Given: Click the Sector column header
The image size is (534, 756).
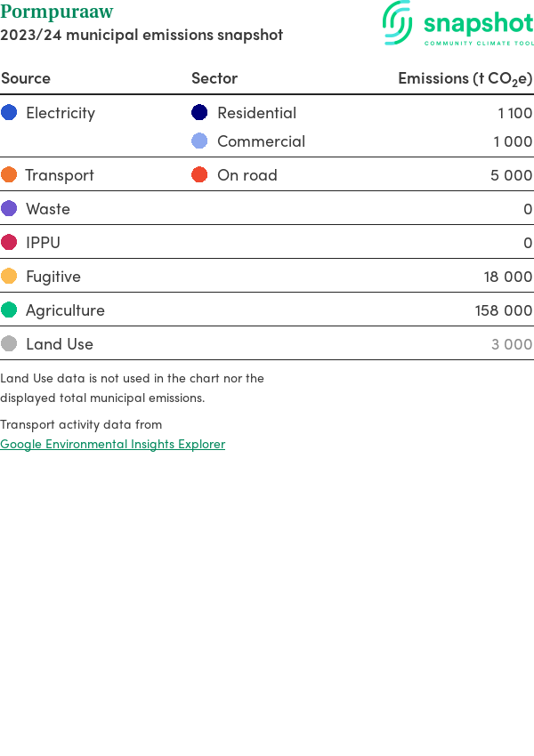Looking at the screenshot, I should pyautogui.click(x=214, y=78).
